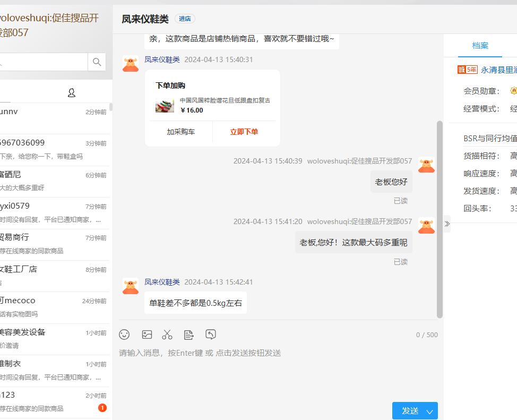Image resolution: width=517 pixels, height=420 pixels.
Task: Collapse right profile panel with double chevron
Action: [x=447, y=224]
